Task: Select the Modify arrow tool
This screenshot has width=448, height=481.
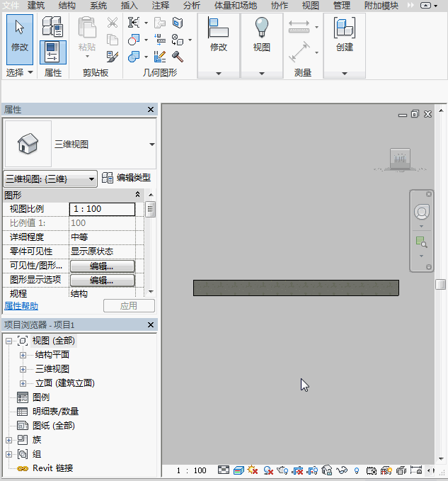Action: click(x=20, y=35)
